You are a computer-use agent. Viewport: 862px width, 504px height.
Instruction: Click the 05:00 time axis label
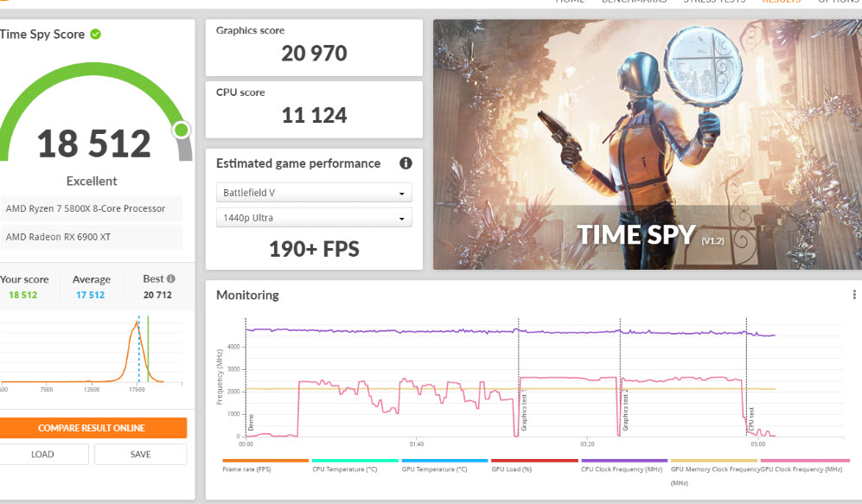(x=757, y=444)
